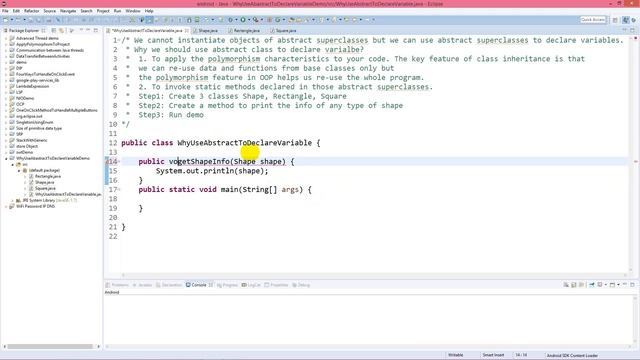640x360 pixels.
Task: Open the Declaration view tab
Action: coord(169,285)
